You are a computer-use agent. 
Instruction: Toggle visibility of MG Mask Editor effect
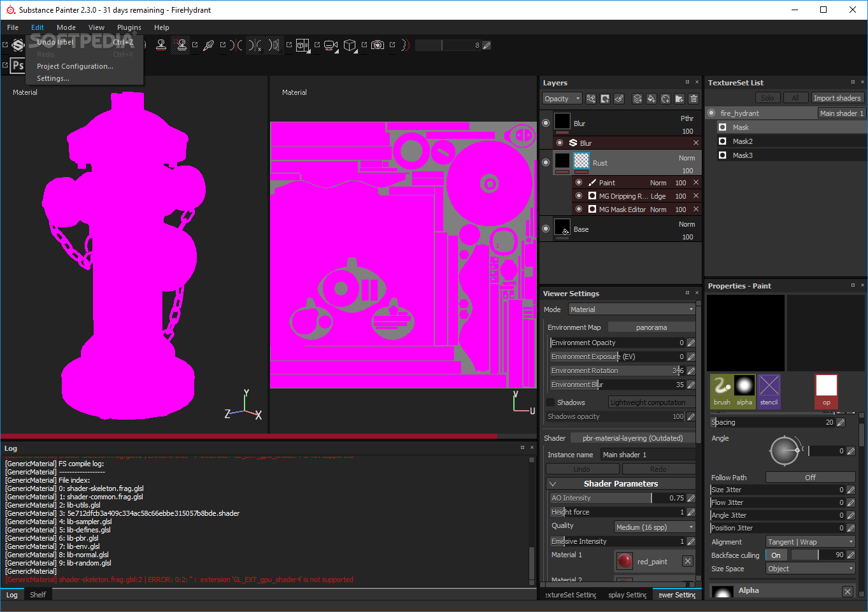point(579,209)
